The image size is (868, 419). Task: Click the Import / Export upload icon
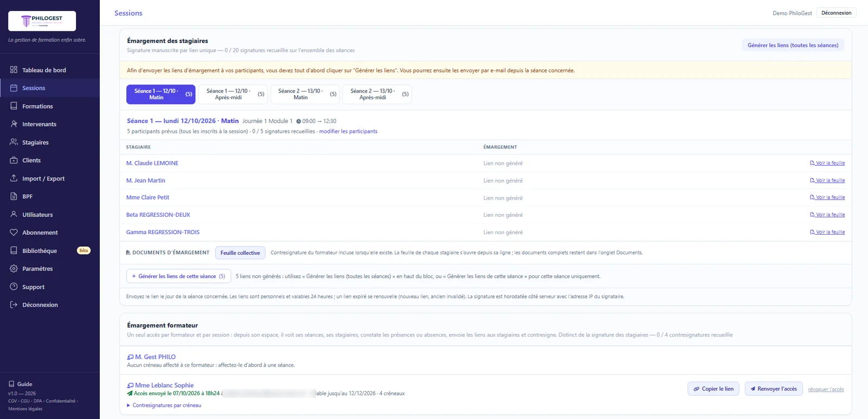tap(14, 178)
